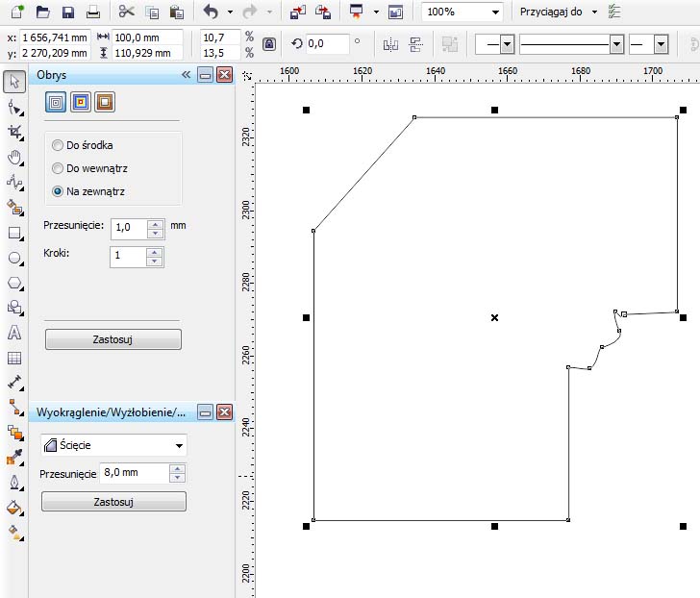Select the Text tool

14,333
